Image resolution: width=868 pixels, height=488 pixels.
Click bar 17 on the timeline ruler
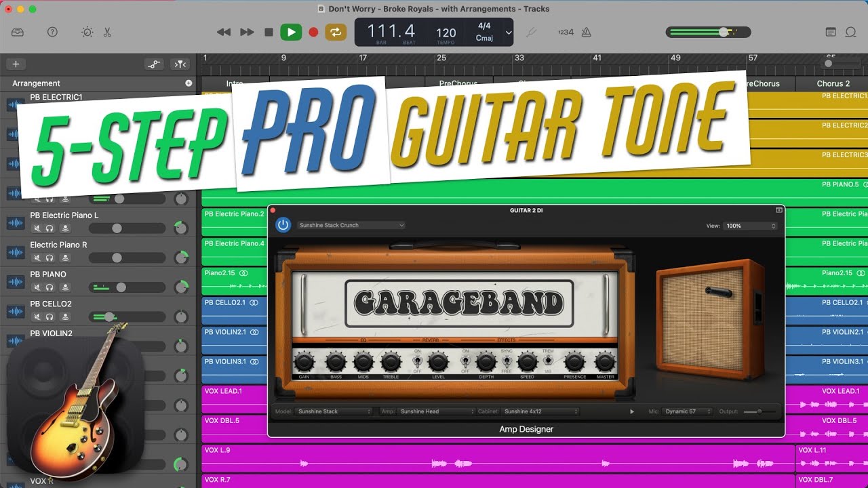tap(363, 58)
